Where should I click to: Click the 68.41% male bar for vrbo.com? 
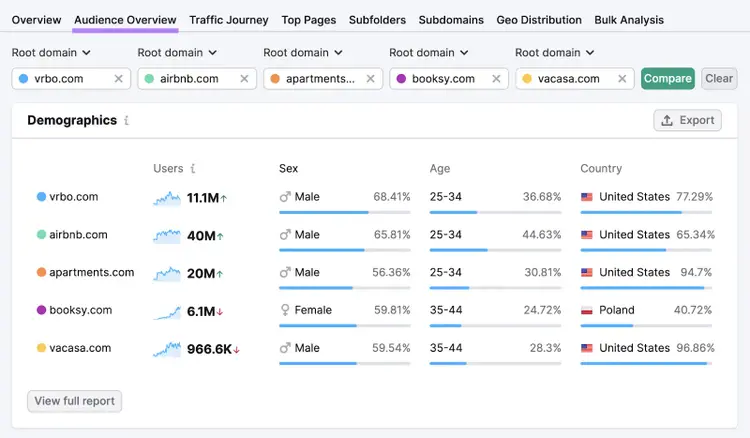click(x=345, y=212)
